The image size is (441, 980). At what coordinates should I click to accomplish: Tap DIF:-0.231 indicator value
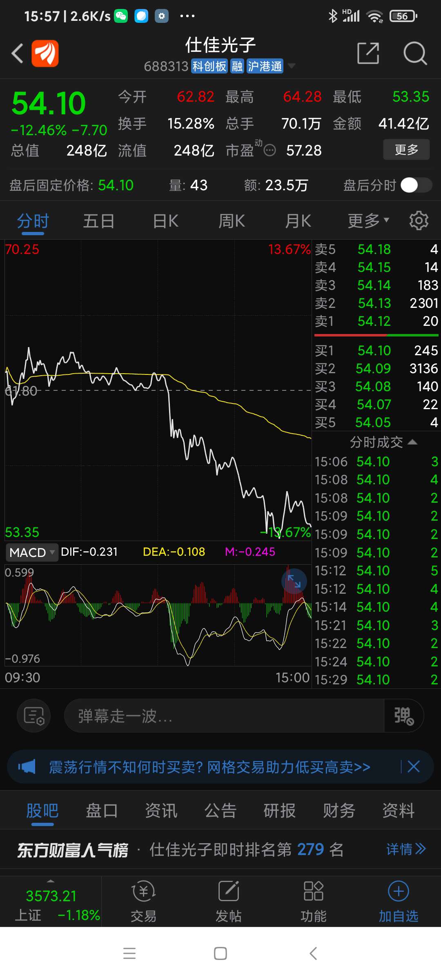click(x=89, y=552)
